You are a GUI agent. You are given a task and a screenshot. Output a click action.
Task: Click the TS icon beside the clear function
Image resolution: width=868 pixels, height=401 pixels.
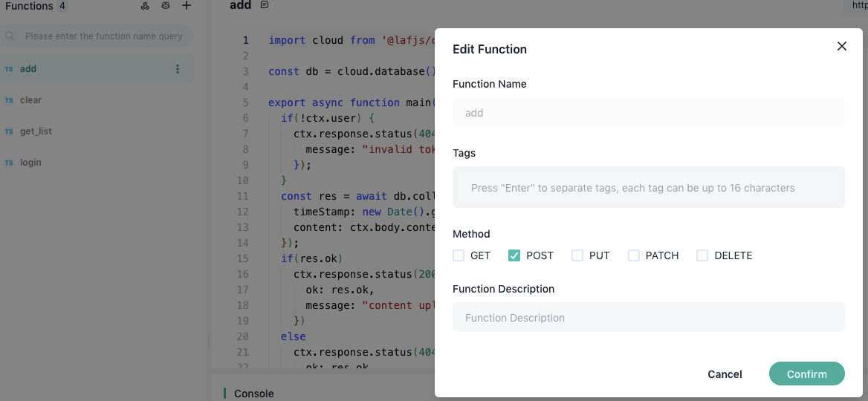coord(9,100)
